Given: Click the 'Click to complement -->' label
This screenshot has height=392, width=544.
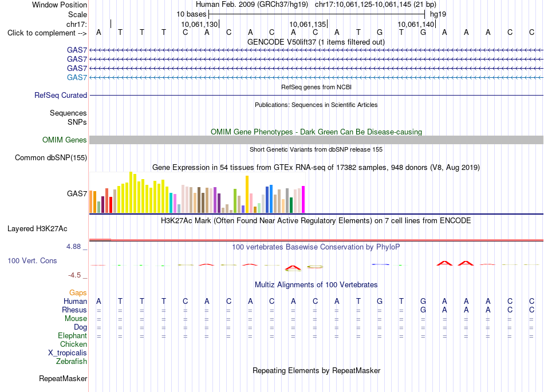Looking at the screenshot, I should pos(47,33).
